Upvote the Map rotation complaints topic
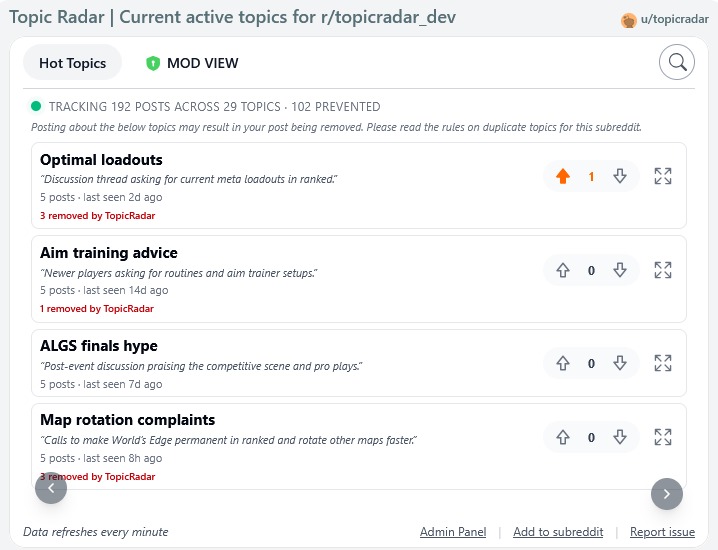718x550 pixels. point(563,437)
